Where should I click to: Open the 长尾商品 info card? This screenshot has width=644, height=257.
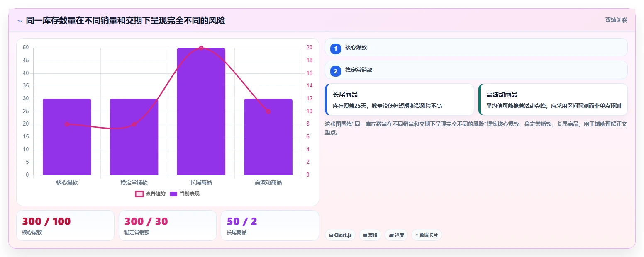click(400, 99)
